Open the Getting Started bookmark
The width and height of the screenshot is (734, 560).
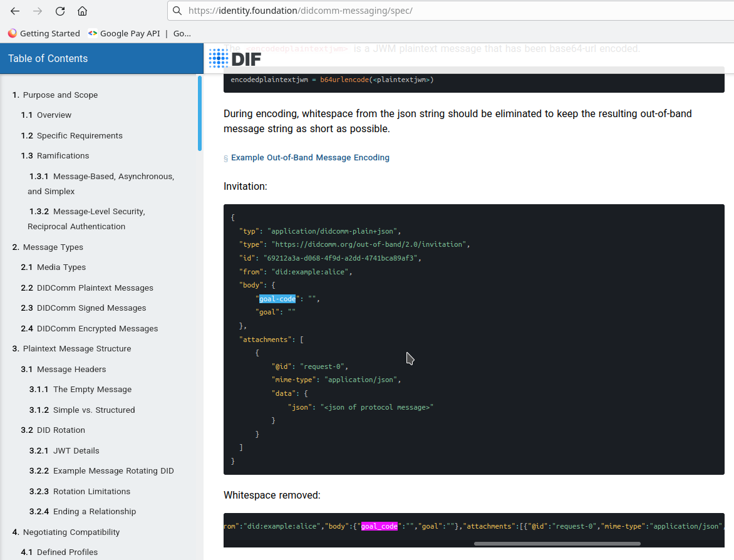43,33
